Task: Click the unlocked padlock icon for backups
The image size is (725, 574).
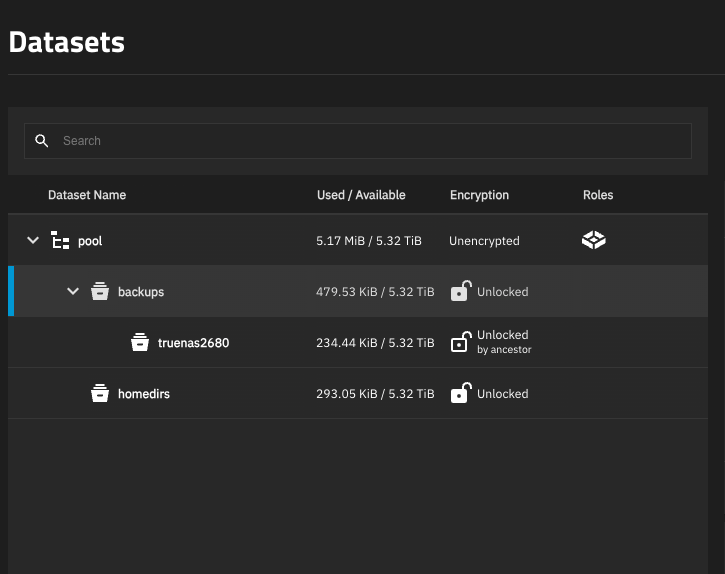Action: click(x=461, y=291)
